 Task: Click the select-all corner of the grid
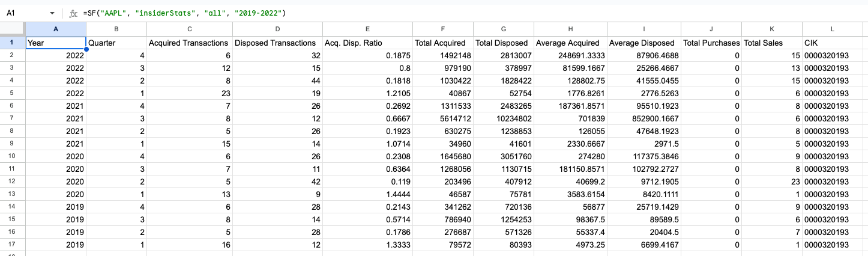pos(12,29)
